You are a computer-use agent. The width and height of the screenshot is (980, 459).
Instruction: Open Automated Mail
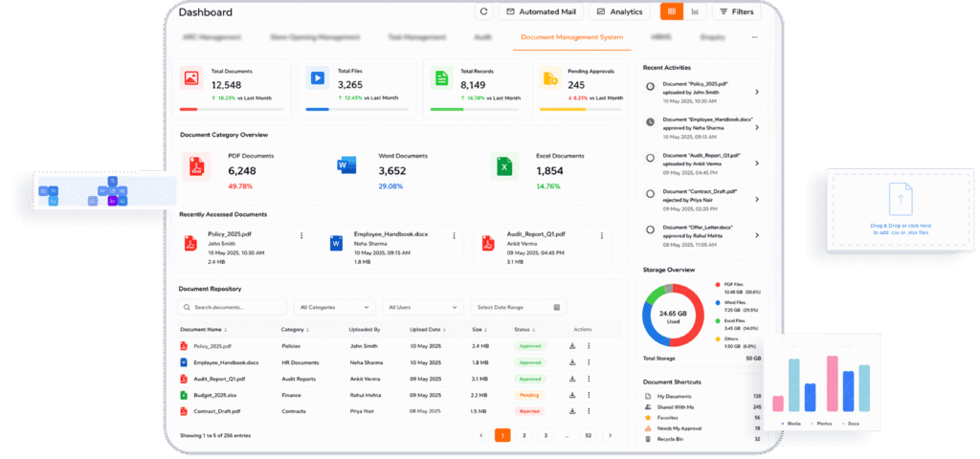click(541, 11)
